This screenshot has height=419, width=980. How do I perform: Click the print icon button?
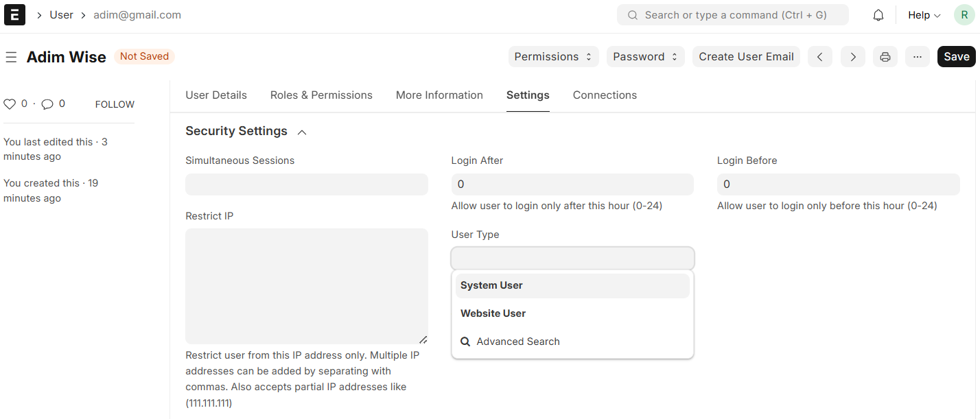[885, 57]
